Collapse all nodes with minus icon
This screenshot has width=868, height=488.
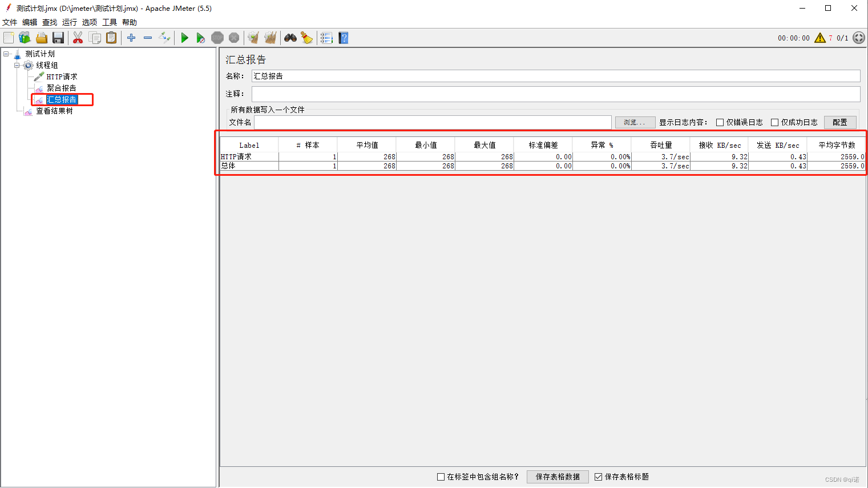click(x=148, y=38)
